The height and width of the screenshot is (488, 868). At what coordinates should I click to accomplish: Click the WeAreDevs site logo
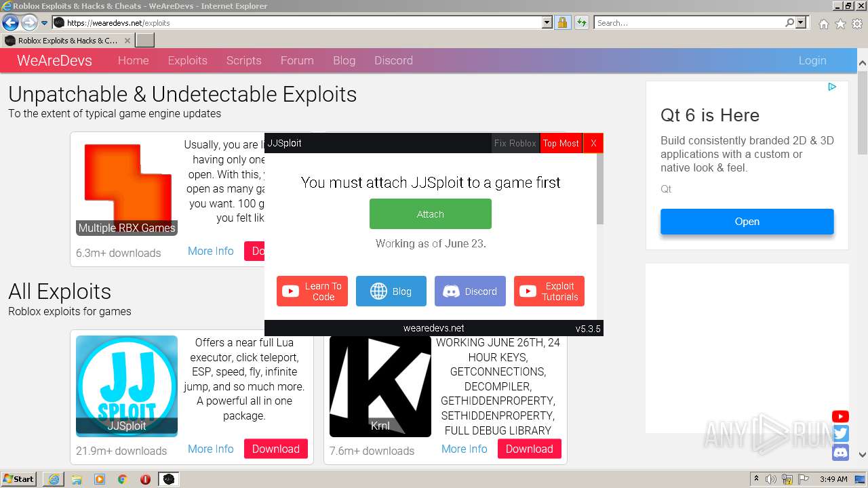point(54,60)
